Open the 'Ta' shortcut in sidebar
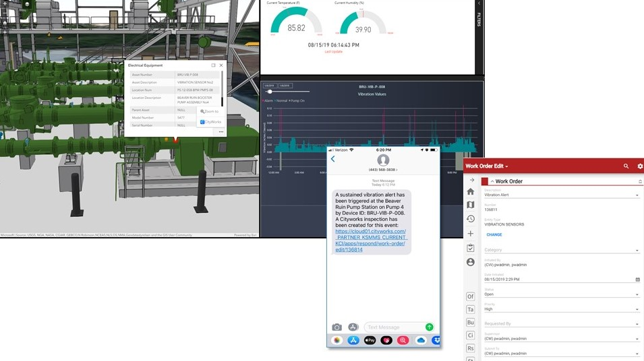Viewport: 644px width, 361px height. click(x=471, y=309)
